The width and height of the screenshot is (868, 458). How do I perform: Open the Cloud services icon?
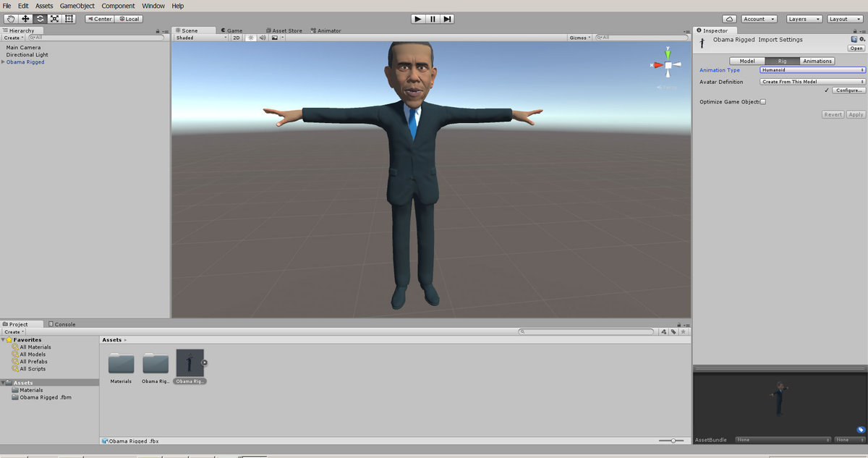pos(729,19)
